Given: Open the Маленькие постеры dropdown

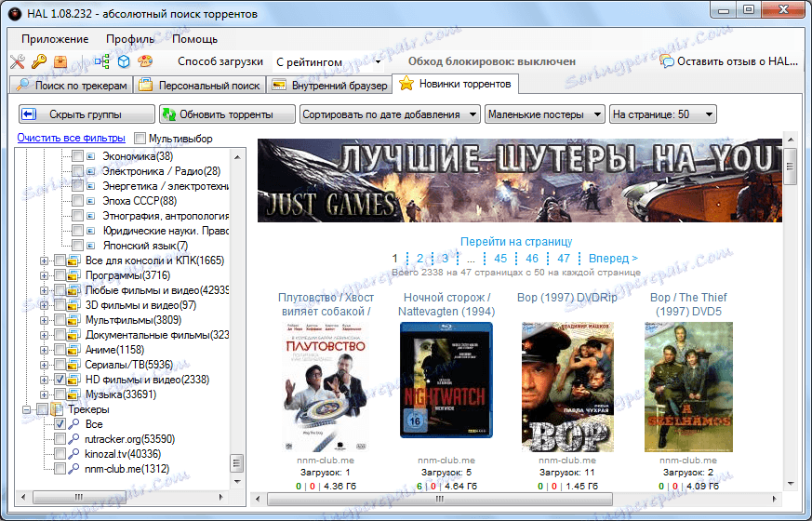Looking at the screenshot, I should (x=545, y=114).
